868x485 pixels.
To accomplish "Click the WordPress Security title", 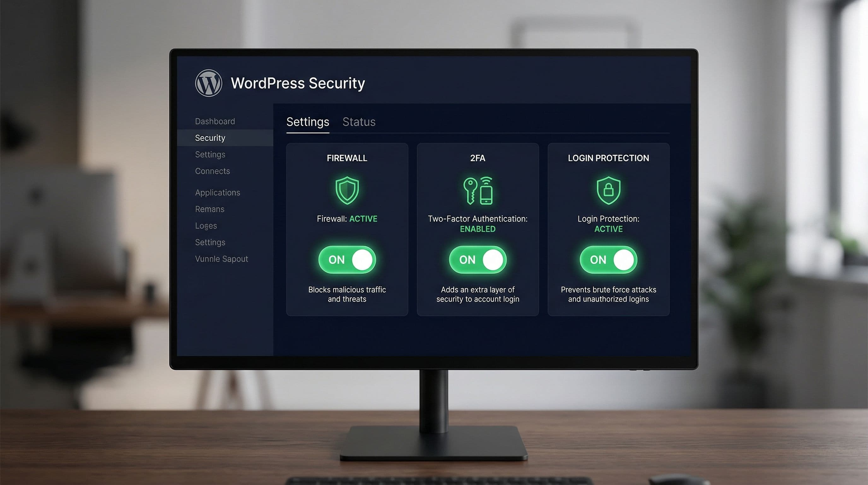I will point(298,83).
